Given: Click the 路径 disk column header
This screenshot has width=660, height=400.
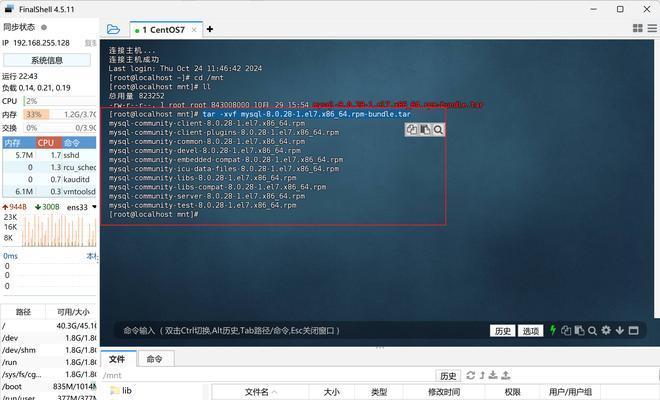Looking at the screenshot, I should (x=23, y=312).
